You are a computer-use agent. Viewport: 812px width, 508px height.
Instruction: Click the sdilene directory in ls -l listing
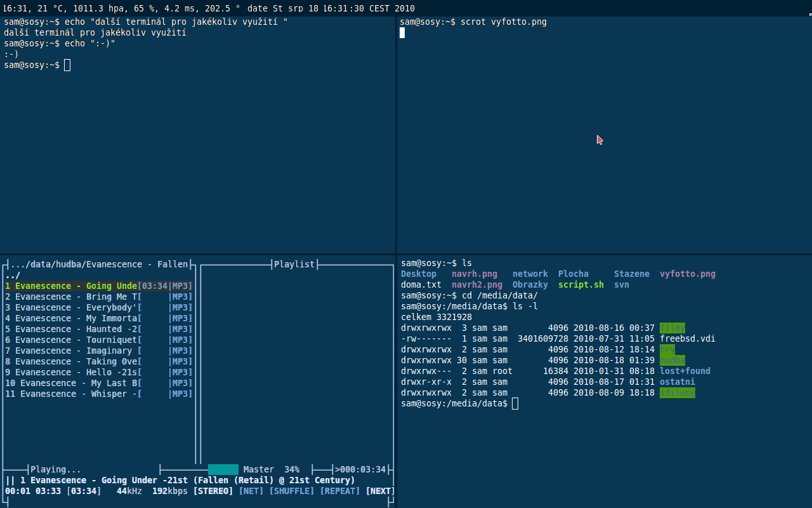click(678, 392)
